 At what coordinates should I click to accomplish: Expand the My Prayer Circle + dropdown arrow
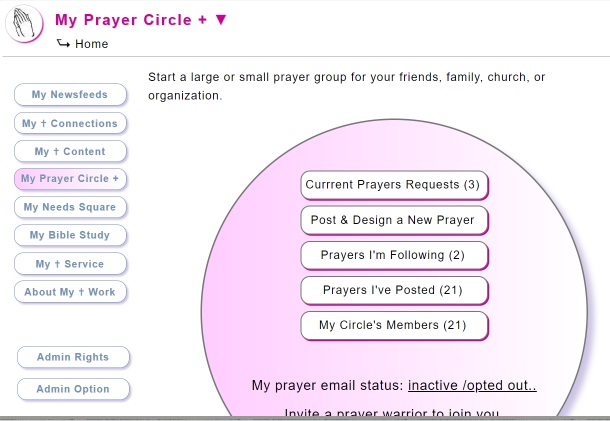221,20
